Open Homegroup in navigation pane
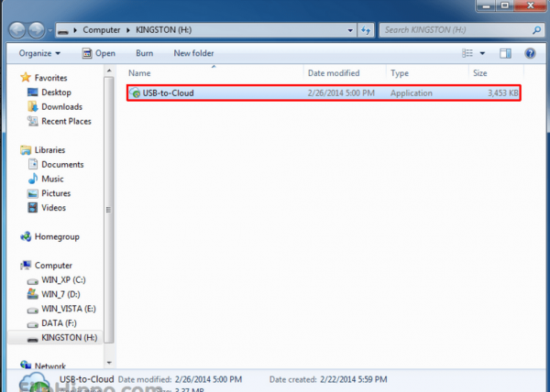Screen dimensions: 550x392 coord(57,237)
